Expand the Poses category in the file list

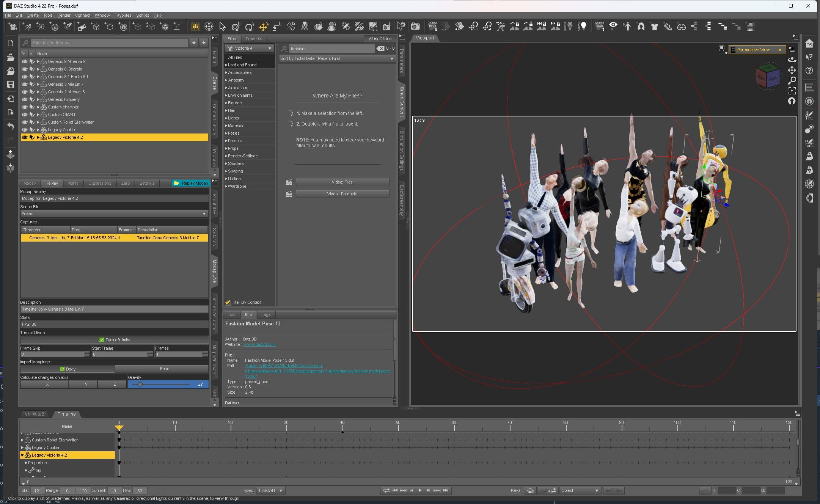(226, 133)
